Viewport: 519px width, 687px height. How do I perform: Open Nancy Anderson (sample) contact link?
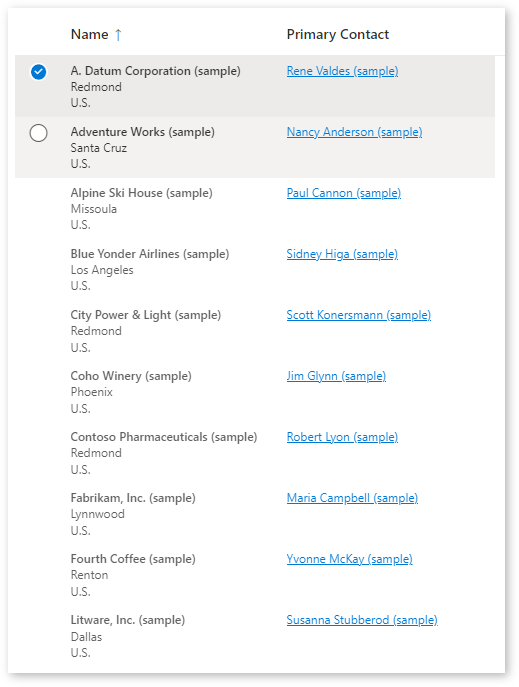(x=354, y=132)
